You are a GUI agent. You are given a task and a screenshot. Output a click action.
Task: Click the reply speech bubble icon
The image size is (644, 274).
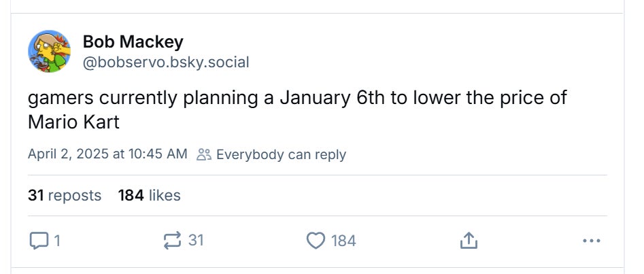pyautogui.click(x=39, y=240)
